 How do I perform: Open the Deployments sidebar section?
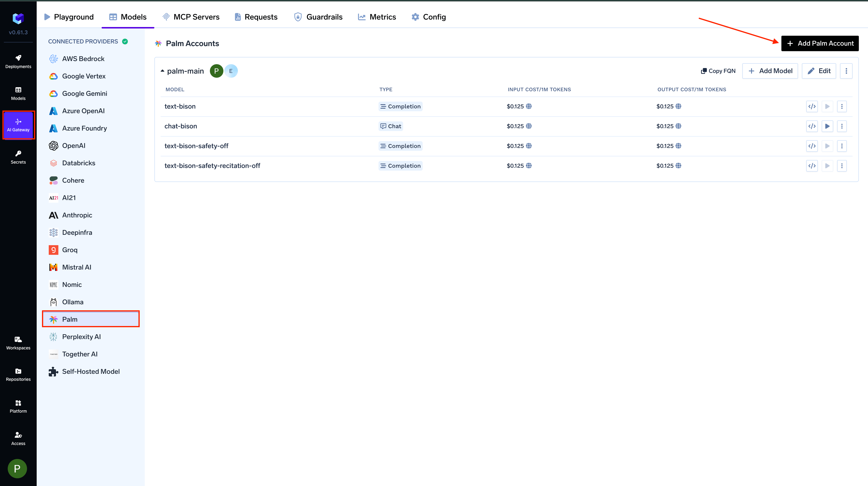tap(18, 62)
